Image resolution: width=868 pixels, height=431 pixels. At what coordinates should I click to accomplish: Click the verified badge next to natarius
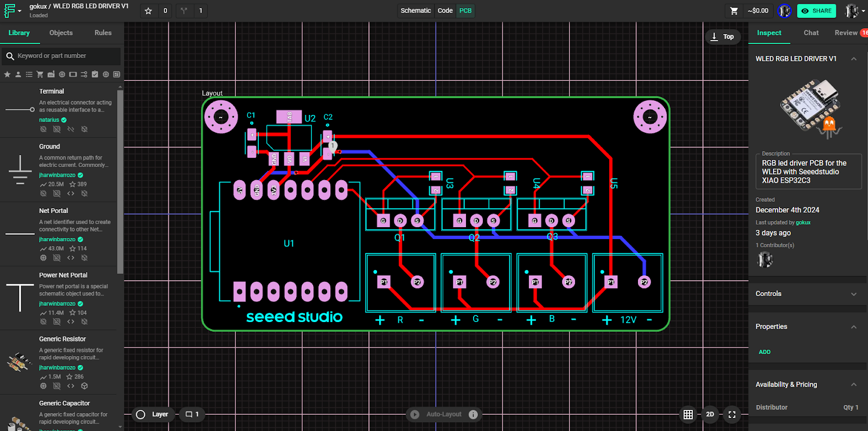[64, 120]
